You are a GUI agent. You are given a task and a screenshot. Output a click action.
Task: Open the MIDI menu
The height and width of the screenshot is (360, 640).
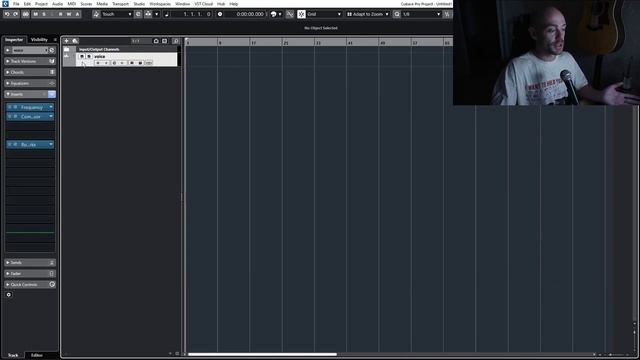[x=72, y=4]
